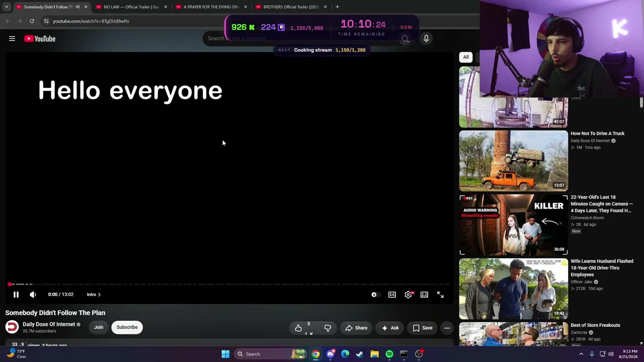Go back to previous page
The height and width of the screenshot is (362, 644).
(8, 21)
